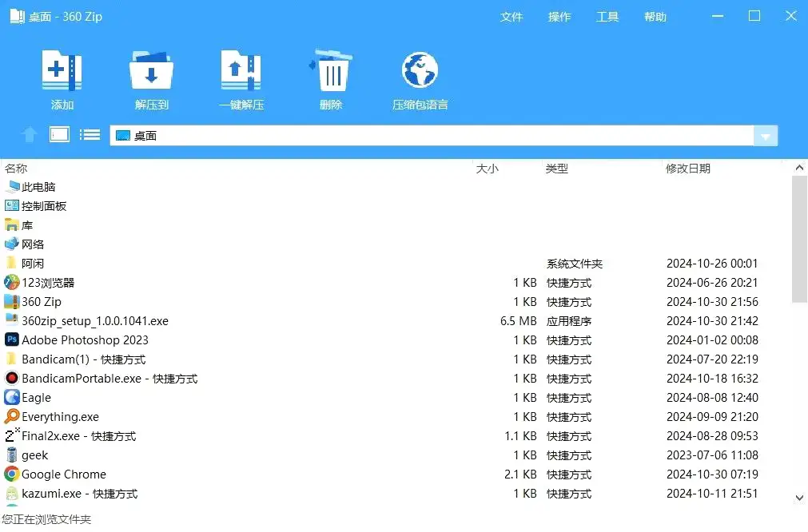Expand the address bar path dropdown
This screenshot has width=808, height=532.
(765, 136)
